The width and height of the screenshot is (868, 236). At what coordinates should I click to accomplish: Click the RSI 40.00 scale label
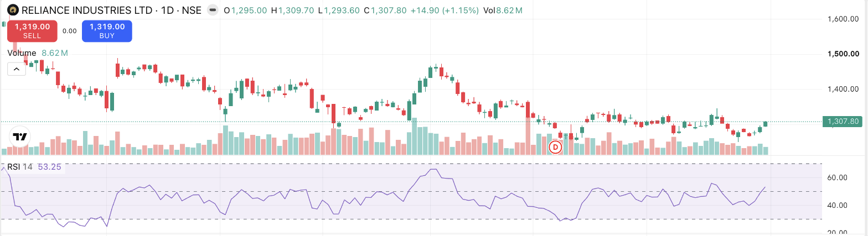click(837, 206)
